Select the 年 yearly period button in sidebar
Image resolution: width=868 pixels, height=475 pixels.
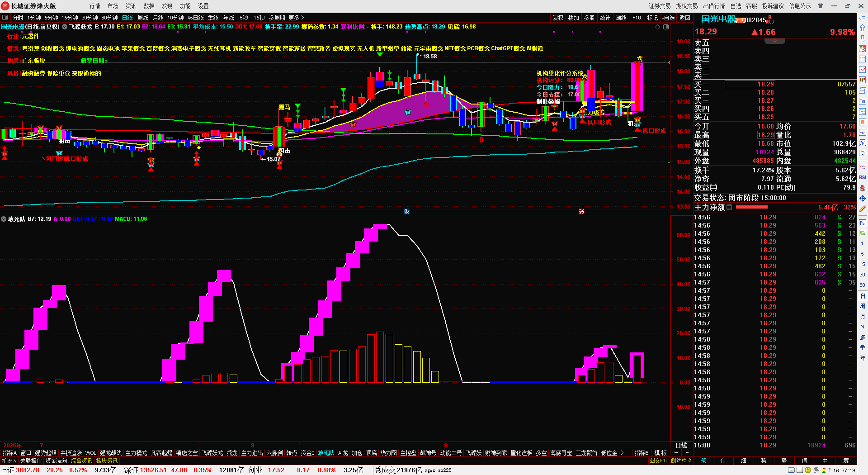(x=863, y=358)
